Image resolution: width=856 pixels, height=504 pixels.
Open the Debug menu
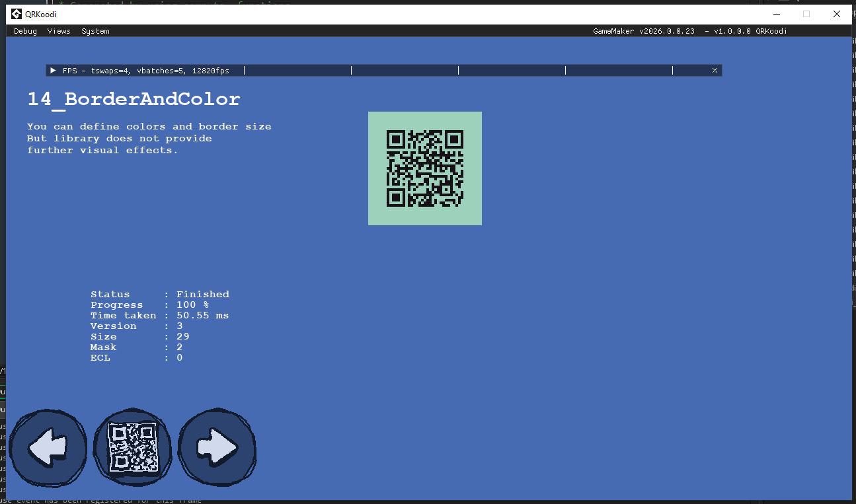pyautogui.click(x=25, y=31)
